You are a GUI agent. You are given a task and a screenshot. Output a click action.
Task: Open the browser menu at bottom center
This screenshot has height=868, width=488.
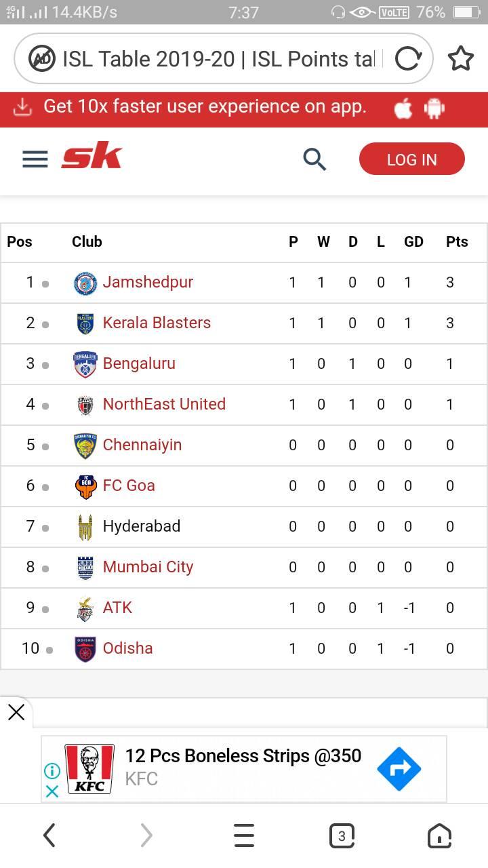click(x=244, y=835)
